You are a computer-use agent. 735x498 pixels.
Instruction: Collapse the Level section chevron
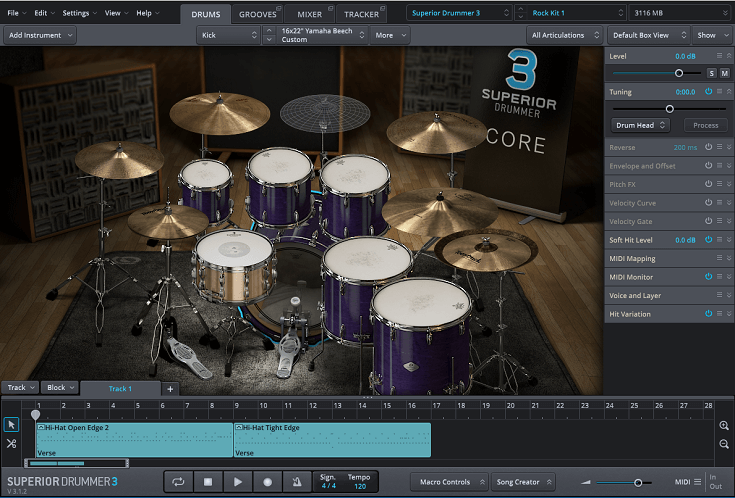pos(729,56)
